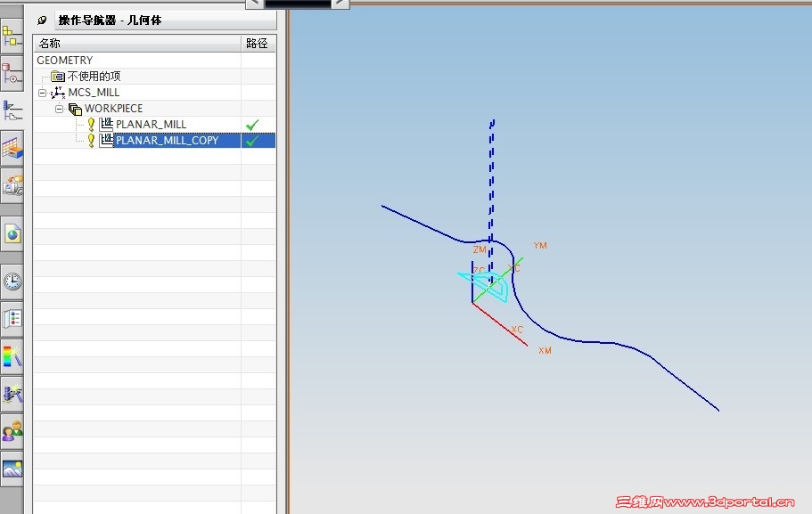Click the red XM axis line
Viewport: 812px width, 514px height.
tap(500, 324)
